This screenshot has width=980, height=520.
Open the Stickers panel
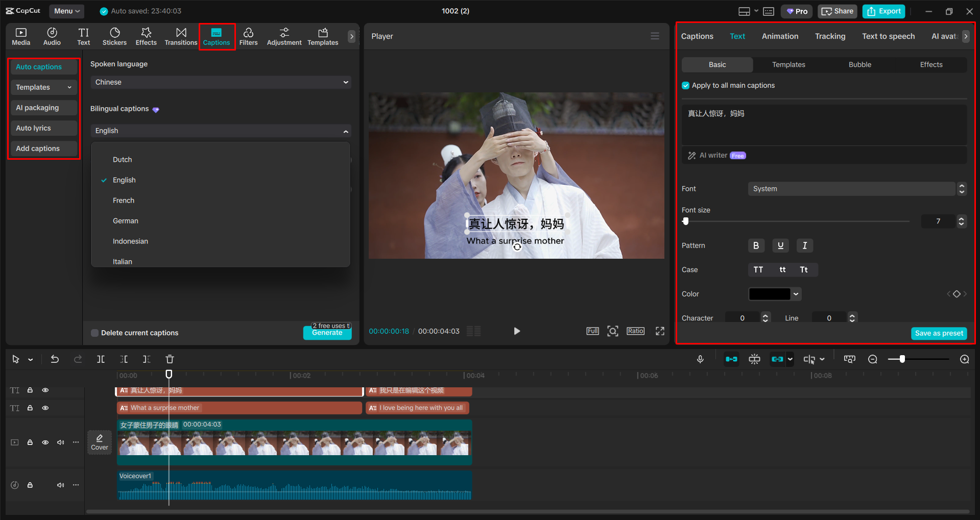tap(114, 36)
